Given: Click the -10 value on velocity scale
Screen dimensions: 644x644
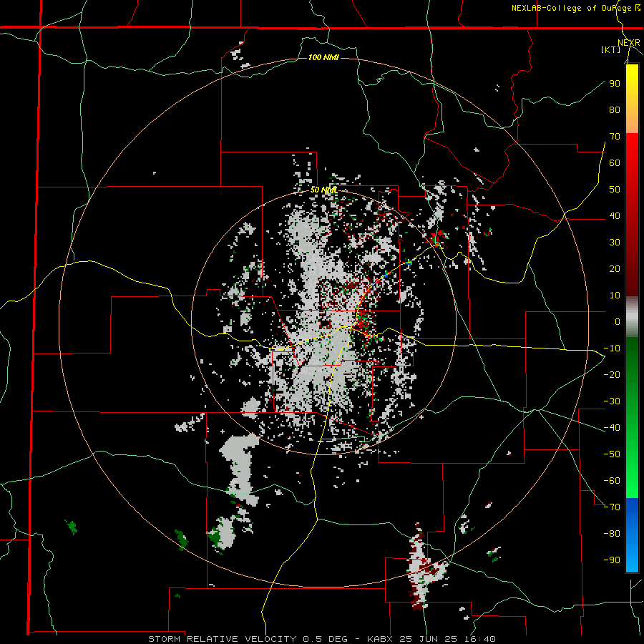Looking at the screenshot, I should click(612, 348).
